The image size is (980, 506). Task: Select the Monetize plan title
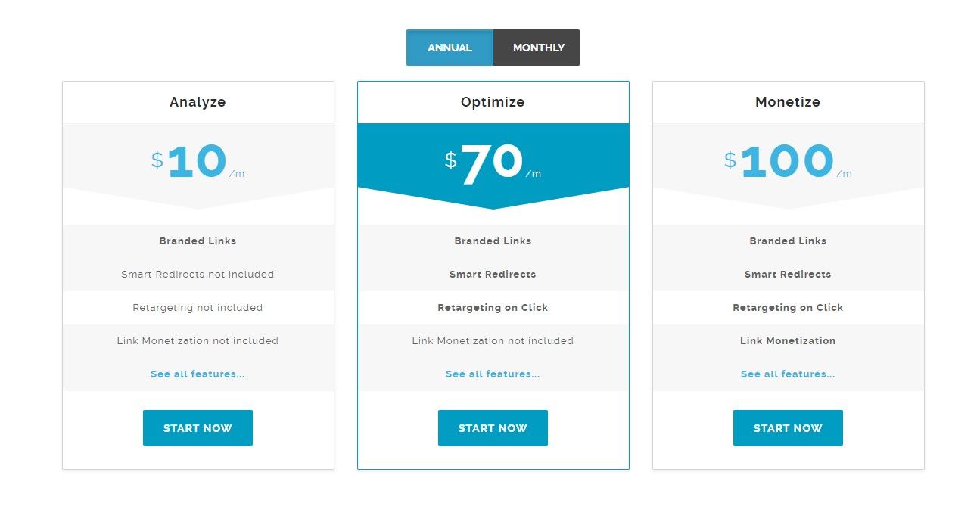[x=788, y=101]
